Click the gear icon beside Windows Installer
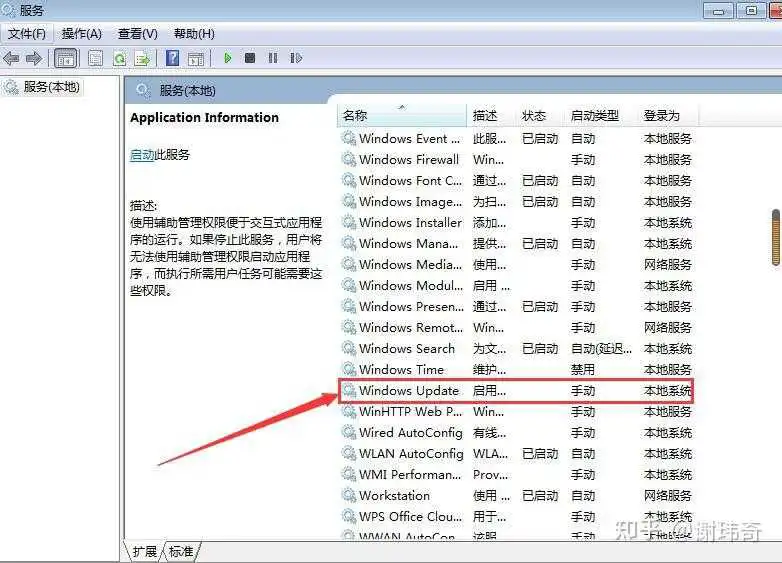The width and height of the screenshot is (782, 563). tap(349, 222)
